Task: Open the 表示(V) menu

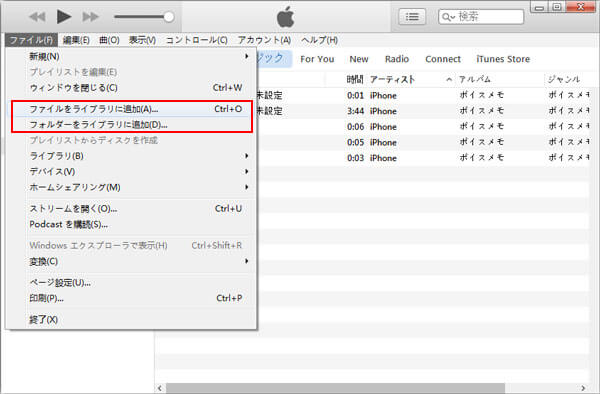Action: tap(142, 40)
